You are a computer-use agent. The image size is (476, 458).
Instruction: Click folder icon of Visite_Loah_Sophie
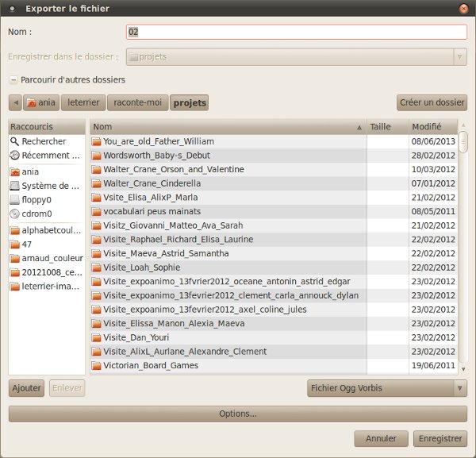(96, 267)
